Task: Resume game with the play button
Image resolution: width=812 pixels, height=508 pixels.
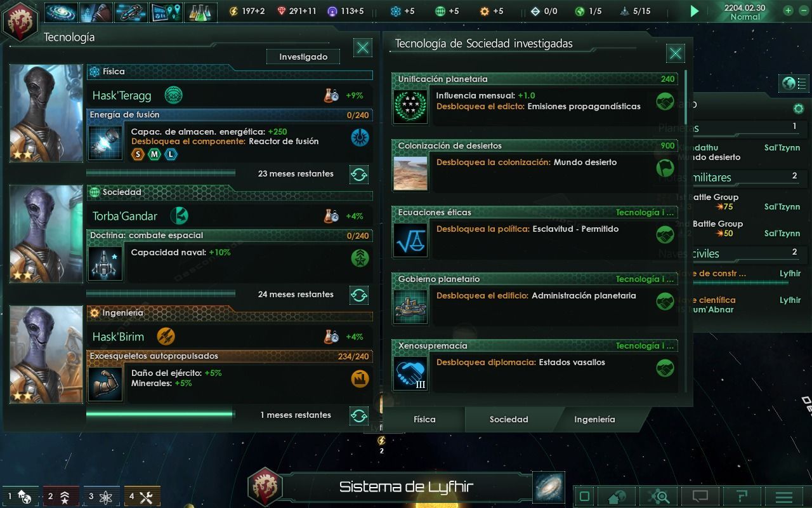Action: (695, 11)
